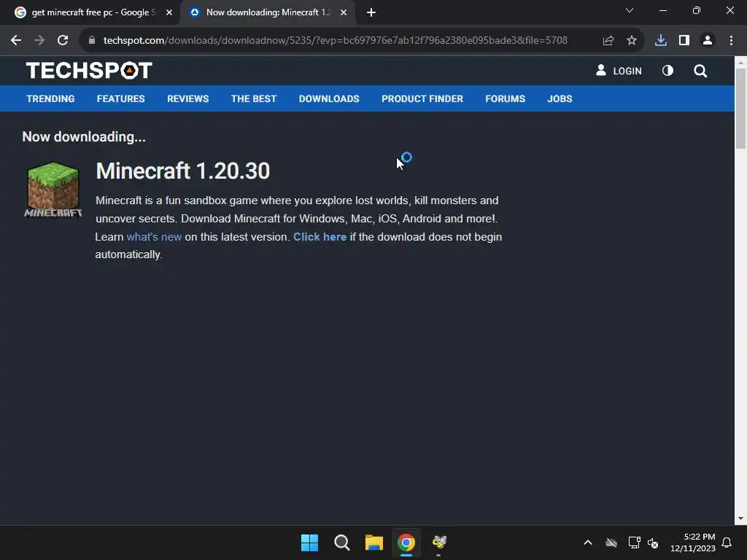The width and height of the screenshot is (747, 560).
Task: Click the LOGIN link
Action: (x=619, y=71)
